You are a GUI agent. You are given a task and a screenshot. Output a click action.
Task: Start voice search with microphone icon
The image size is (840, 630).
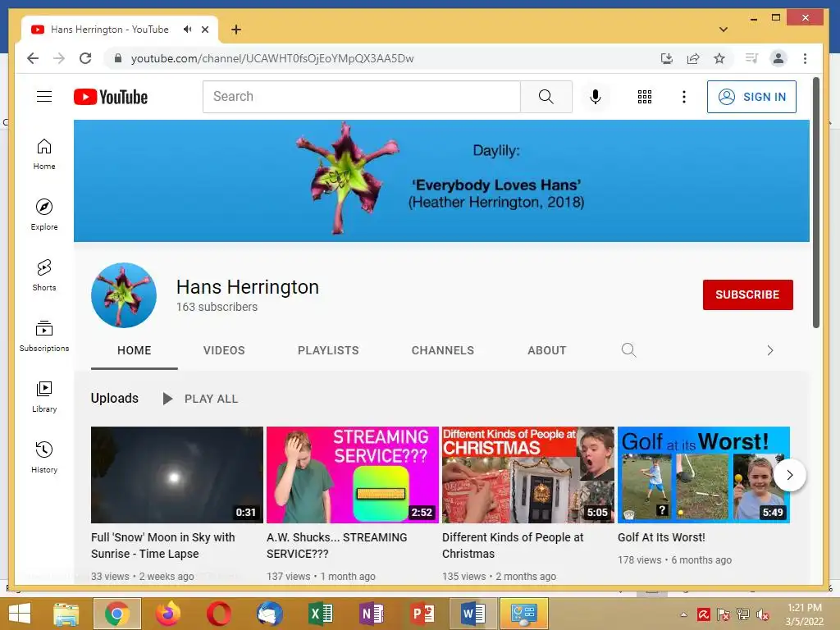pyautogui.click(x=596, y=97)
